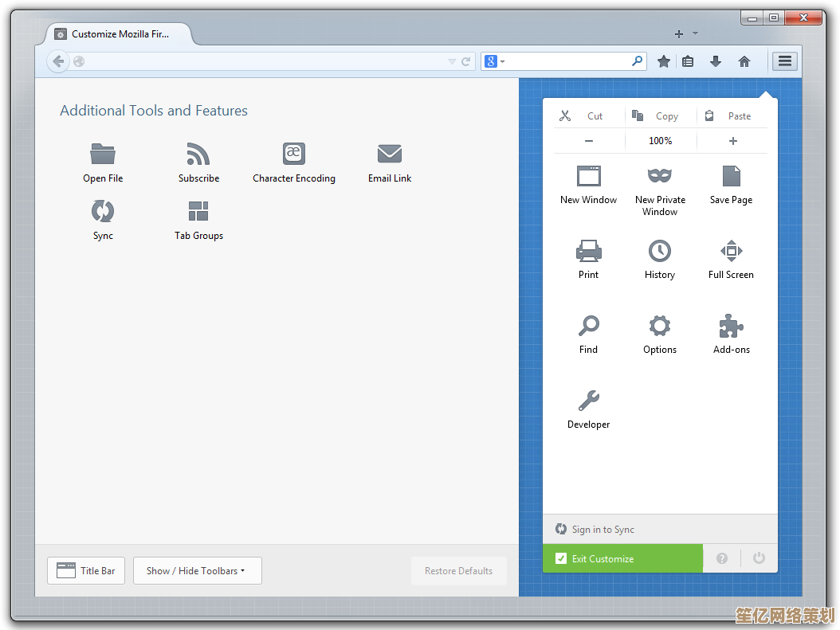This screenshot has width=840, height=630.
Task: Click the Sync icon in Additional Tools
Action: [103, 211]
